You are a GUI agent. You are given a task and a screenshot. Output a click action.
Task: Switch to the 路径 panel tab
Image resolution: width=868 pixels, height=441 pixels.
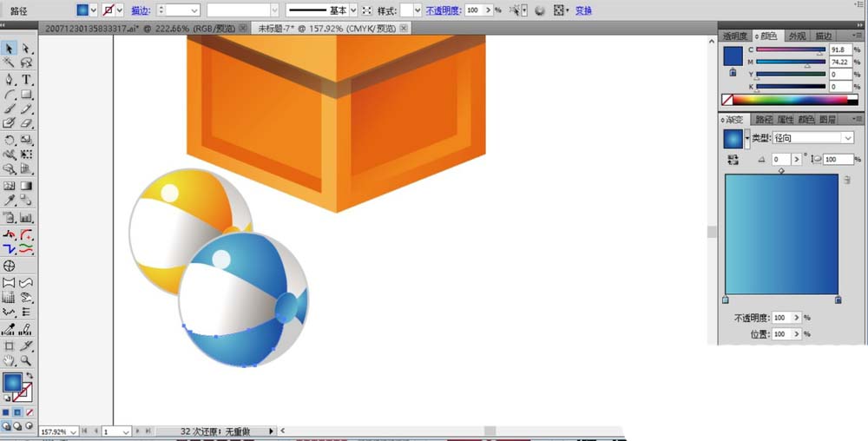763,119
